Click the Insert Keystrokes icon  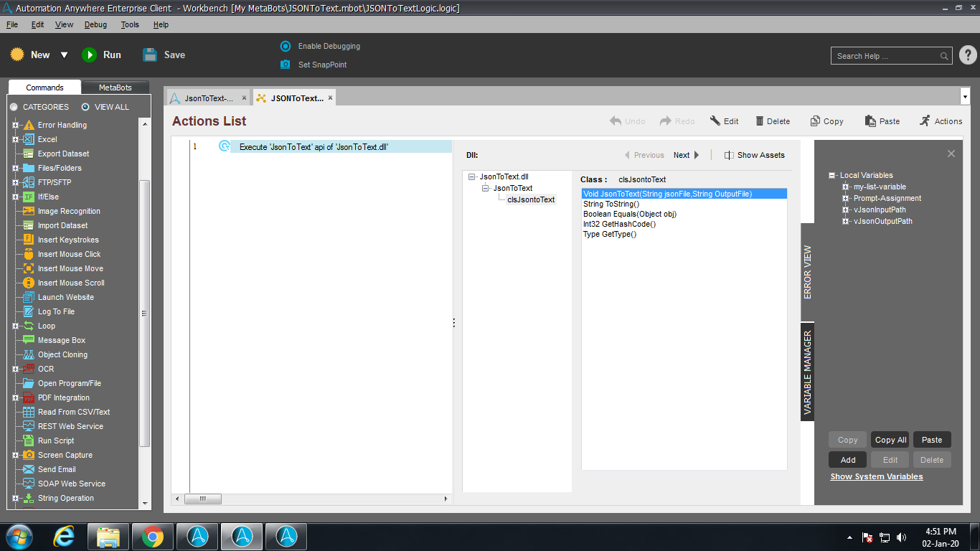point(29,240)
